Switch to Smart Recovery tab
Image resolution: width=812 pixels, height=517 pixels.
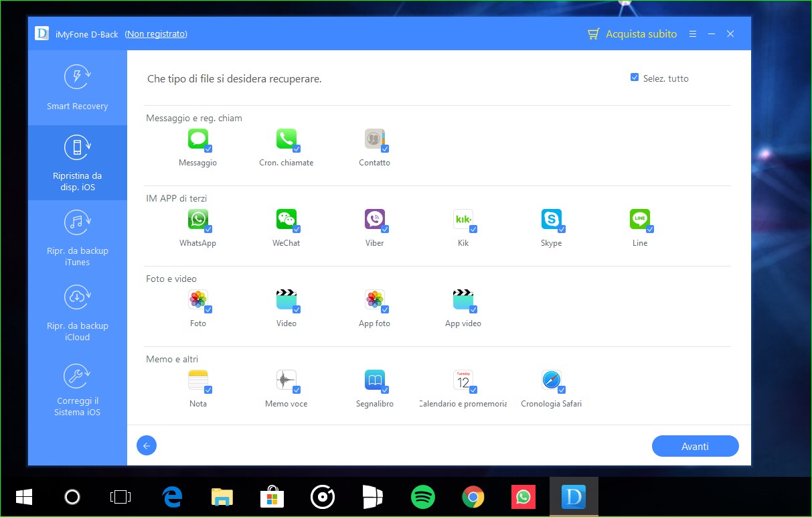point(78,88)
